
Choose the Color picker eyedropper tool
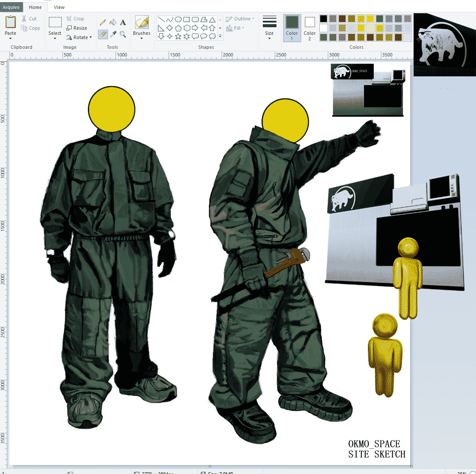point(113,34)
